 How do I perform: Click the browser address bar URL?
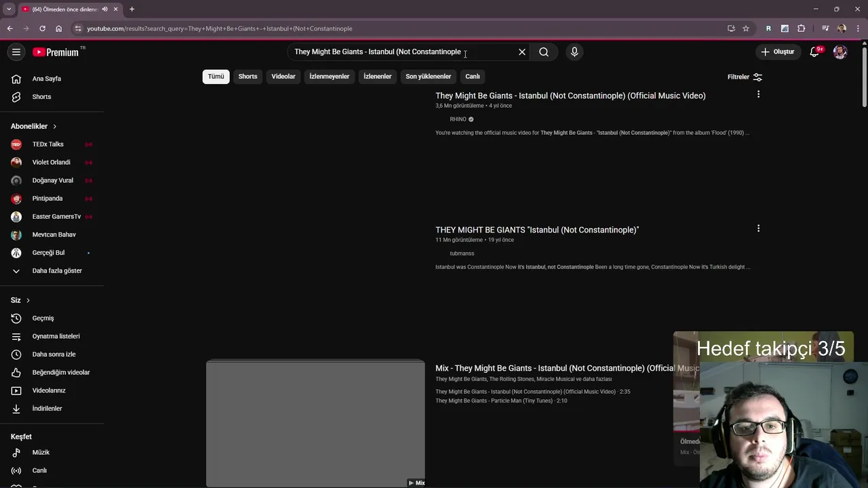coord(220,28)
